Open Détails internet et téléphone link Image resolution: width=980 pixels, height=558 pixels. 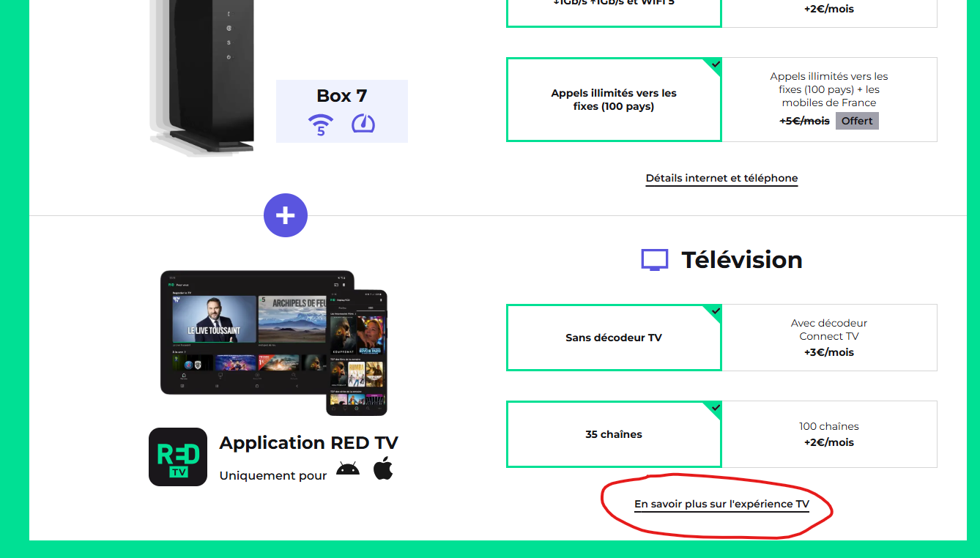click(x=721, y=178)
